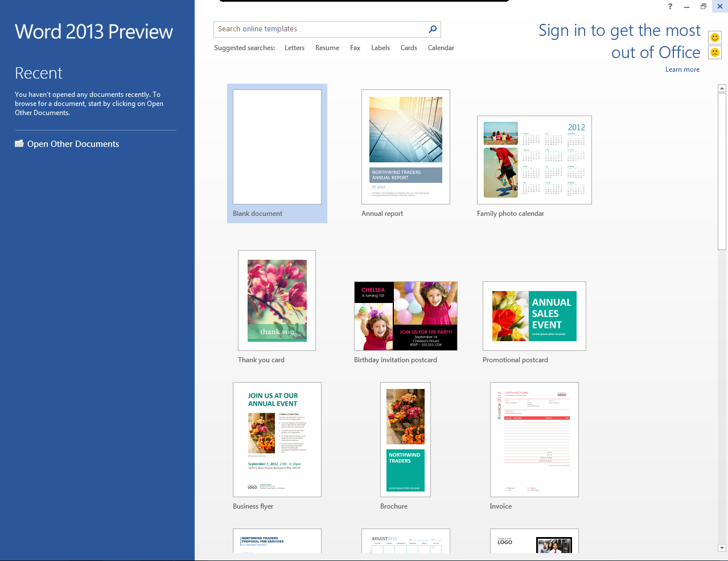Search suggested term Calendar
728x561 pixels.
coord(441,48)
